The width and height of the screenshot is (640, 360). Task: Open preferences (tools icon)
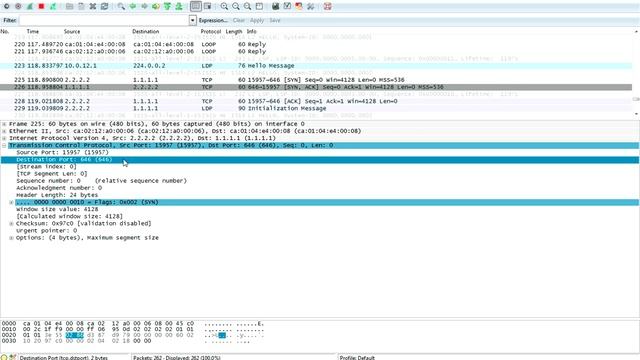[x=311, y=7]
